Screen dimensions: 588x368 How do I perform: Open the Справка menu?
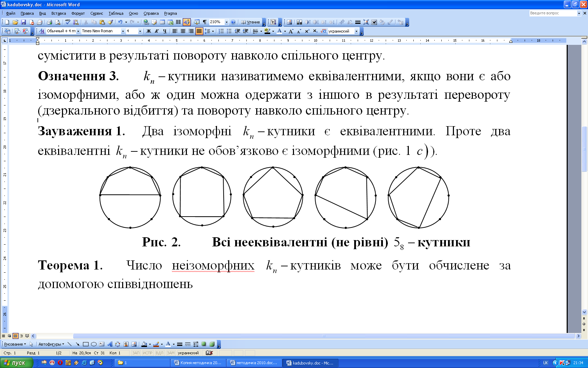(x=151, y=13)
